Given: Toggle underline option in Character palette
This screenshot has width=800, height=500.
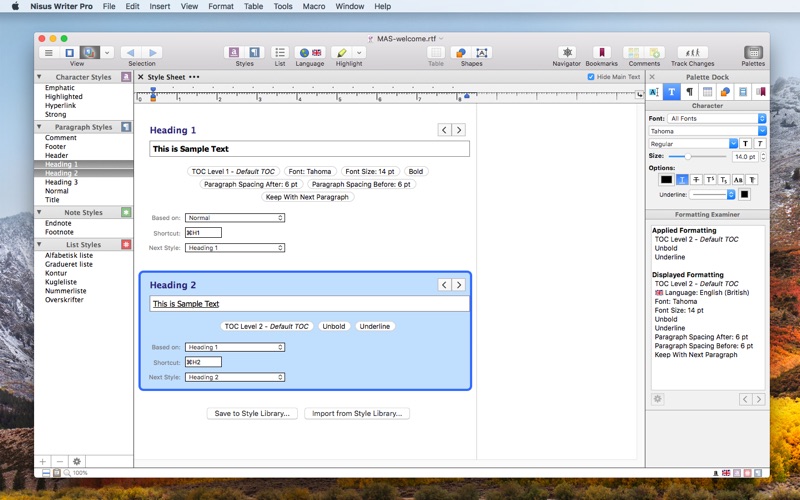Looking at the screenshot, I should click(682, 180).
